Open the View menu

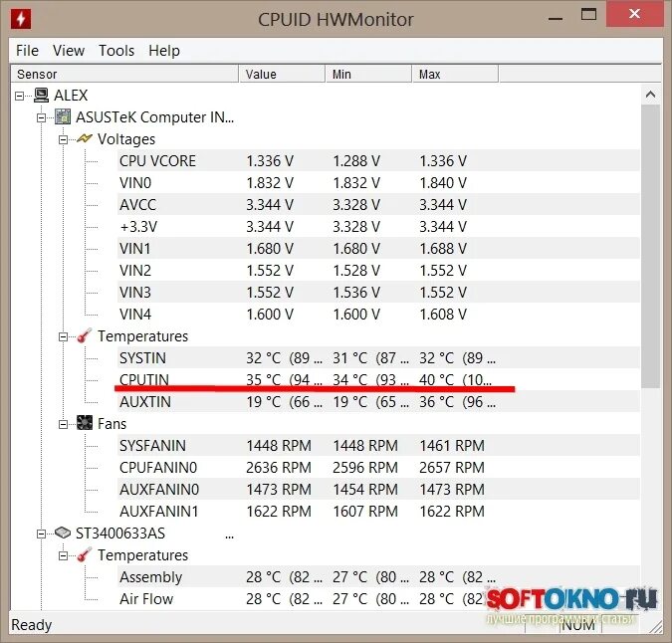pyautogui.click(x=69, y=50)
